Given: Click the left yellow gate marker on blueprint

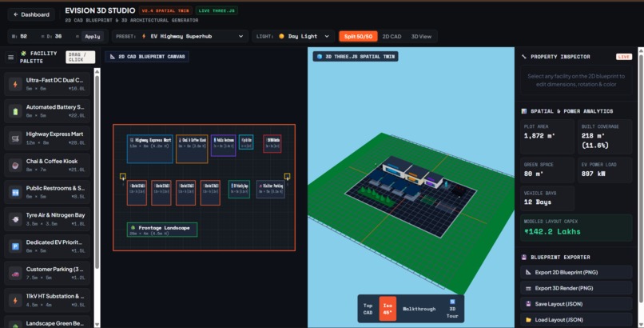Looking at the screenshot, I should 123,177.
